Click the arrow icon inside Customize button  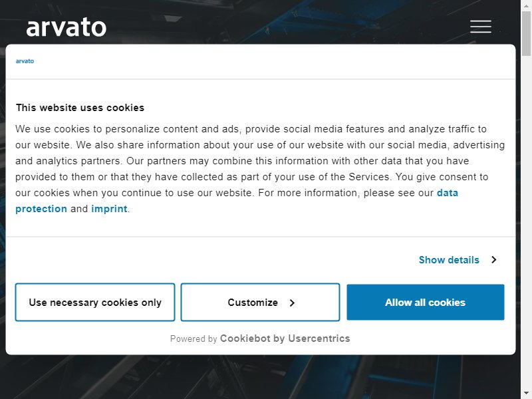292,303
